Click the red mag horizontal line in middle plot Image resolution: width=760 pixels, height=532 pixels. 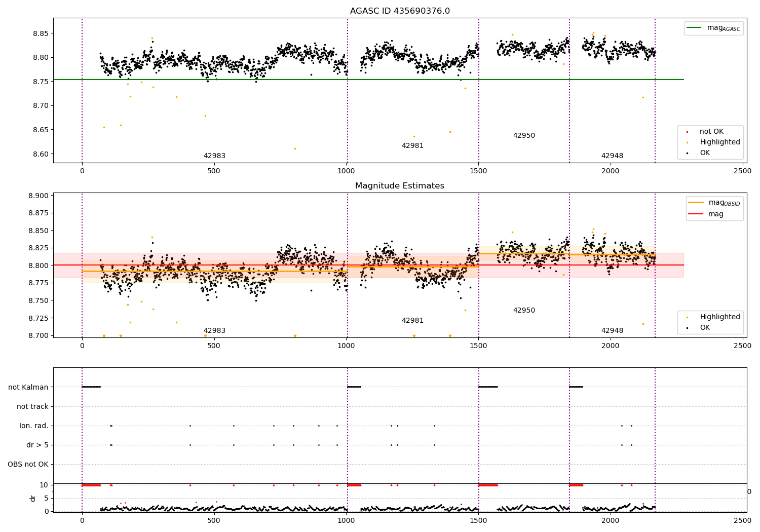[368, 265]
